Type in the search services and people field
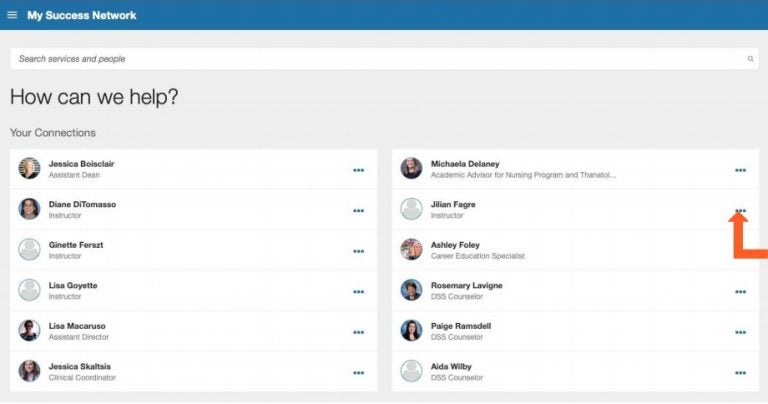Screen dimensions: 768x404 click(x=380, y=59)
